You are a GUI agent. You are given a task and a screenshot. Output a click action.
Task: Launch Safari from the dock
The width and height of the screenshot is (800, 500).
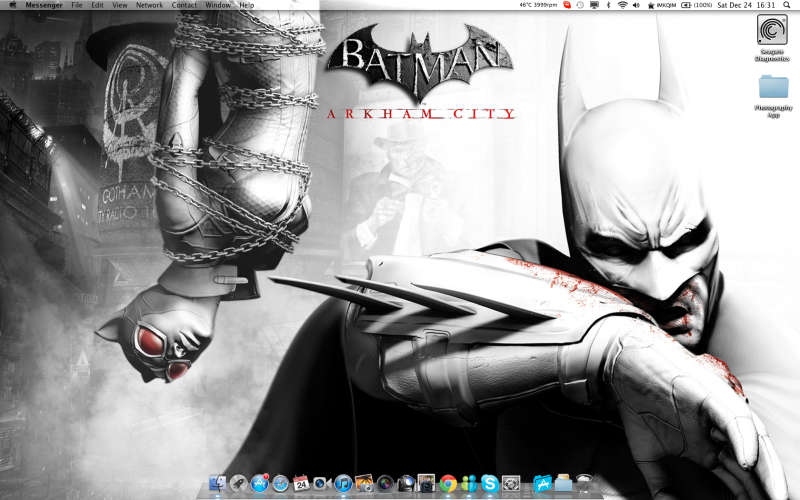(280, 483)
